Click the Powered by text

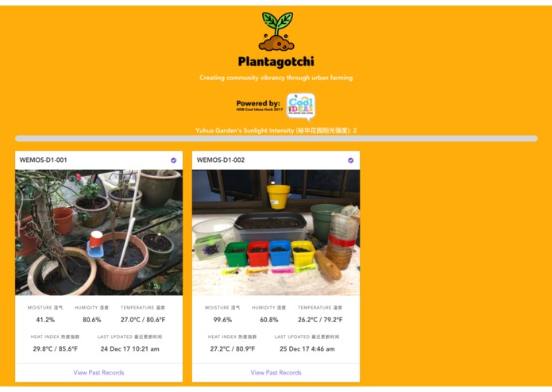click(x=258, y=103)
